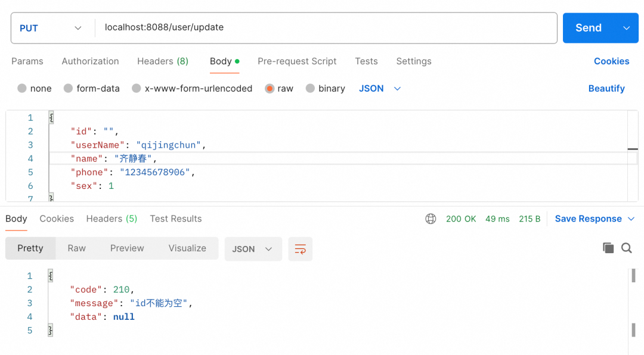Open the Save Response dropdown

coord(595,219)
